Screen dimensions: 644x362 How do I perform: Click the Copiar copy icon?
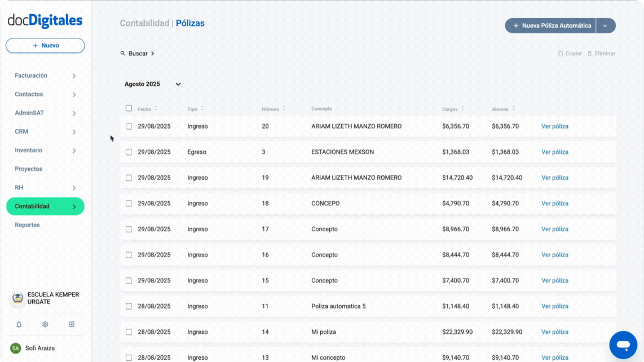[x=562, y=53]
